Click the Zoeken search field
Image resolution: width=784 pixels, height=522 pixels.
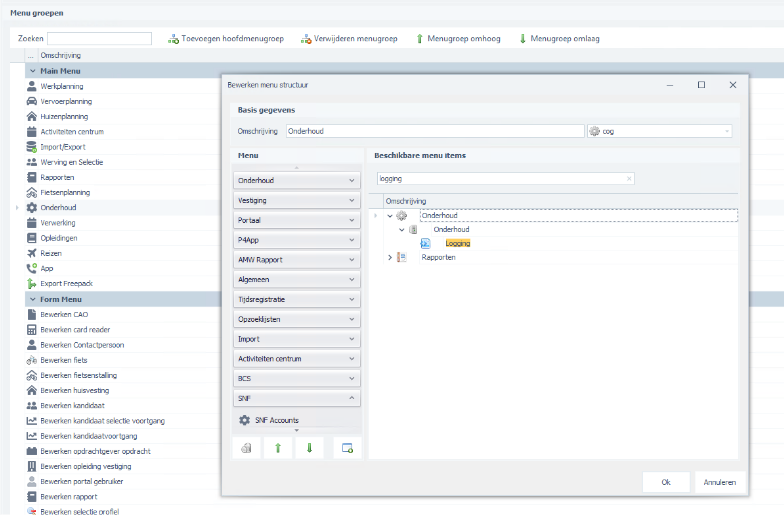click(100, 38)
